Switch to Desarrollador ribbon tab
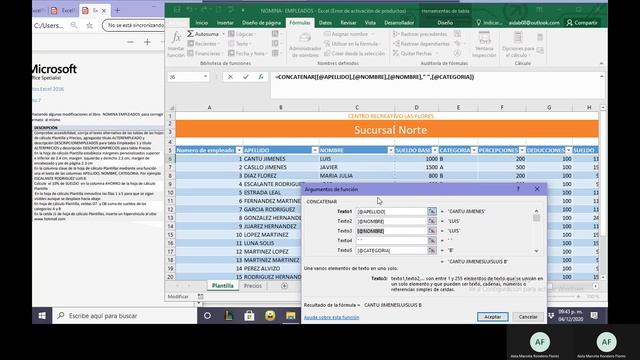Image resolution: width=640 pixels, height=360 pixels. pos(399,23)
